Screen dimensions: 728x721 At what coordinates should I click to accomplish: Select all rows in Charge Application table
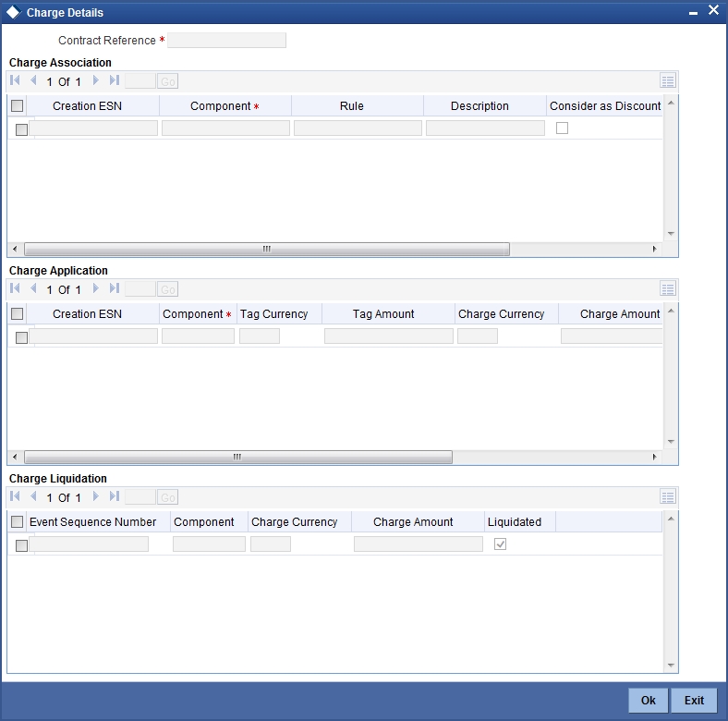[x=18, y=314]
